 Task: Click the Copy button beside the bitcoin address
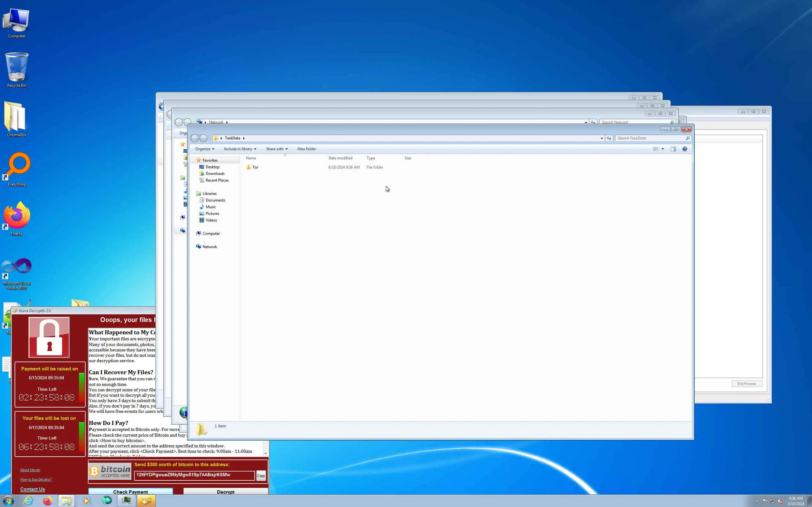point(261,476)
